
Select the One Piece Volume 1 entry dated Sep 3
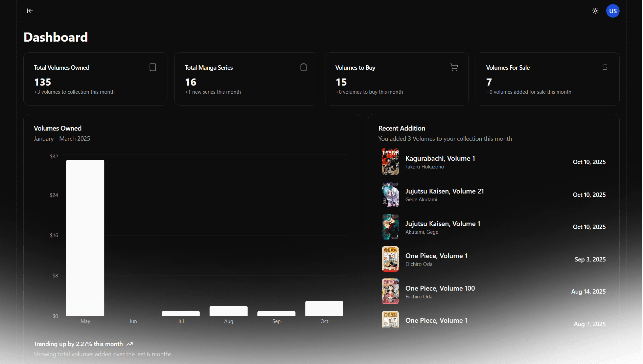pyautogui.click(x=436, y=256)
